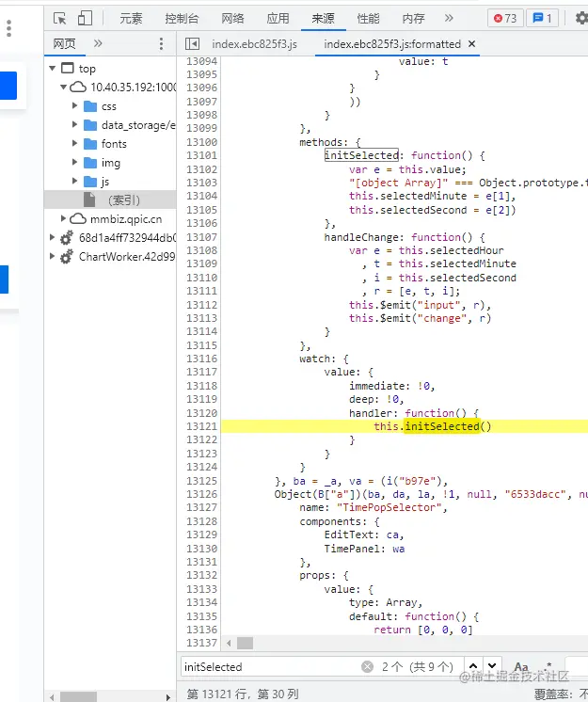Expand the js folder arrow
Image resolution: width=588 pixels, height=702 pixels.
click(x=74, y=181)
